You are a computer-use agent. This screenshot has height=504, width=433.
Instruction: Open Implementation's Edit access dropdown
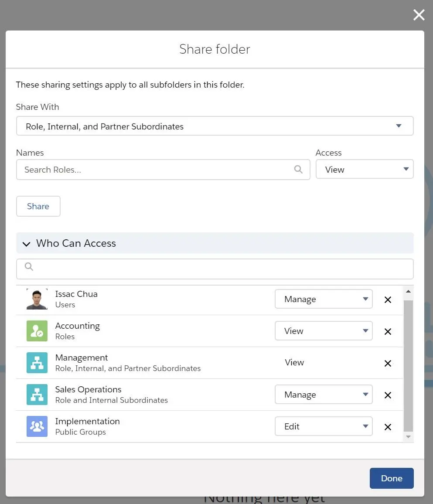point(324,426)
